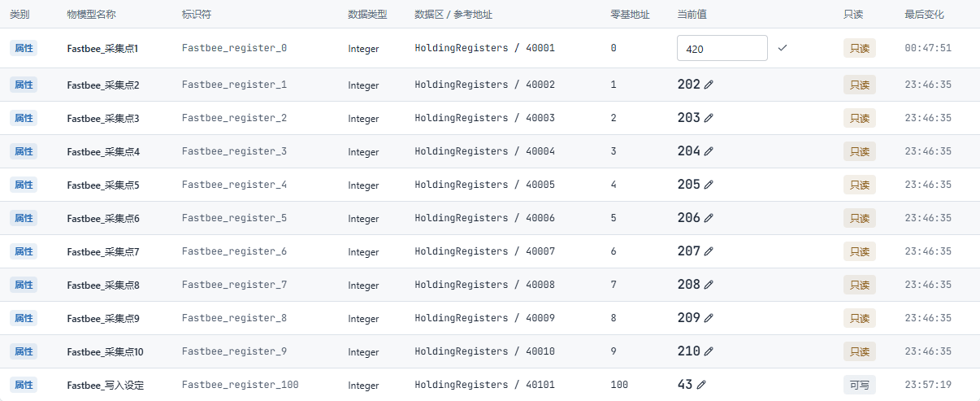This screenshot has height=401, width=980.
Task: Click address HoldingRegisters / 40006
Action: pyautogui.click(x=485, y=218)
